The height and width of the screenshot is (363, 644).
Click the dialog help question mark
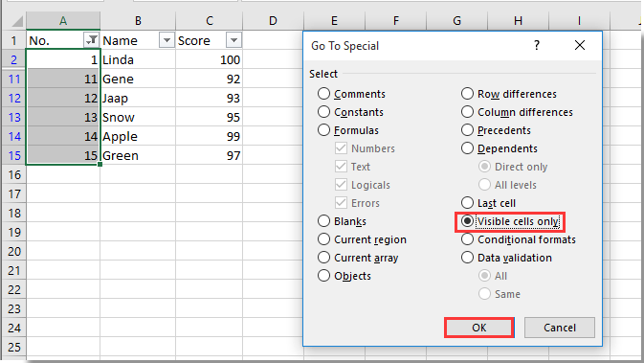[x=537, y=45]
